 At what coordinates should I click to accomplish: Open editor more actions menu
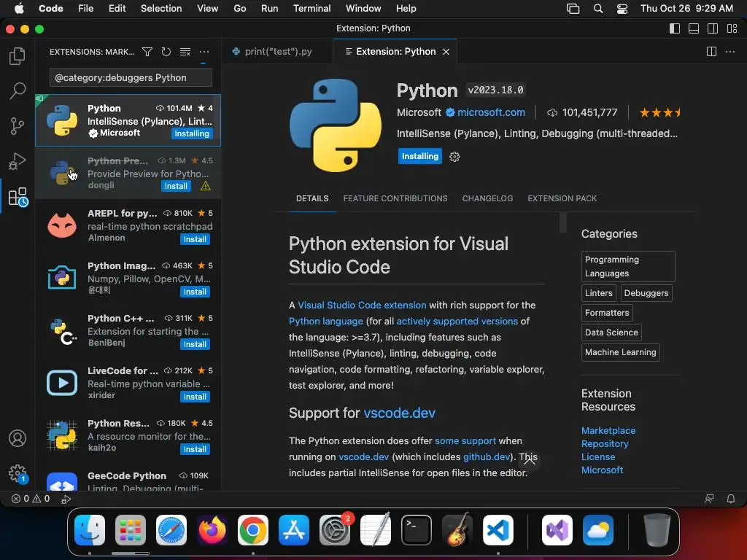coord(729,52)
